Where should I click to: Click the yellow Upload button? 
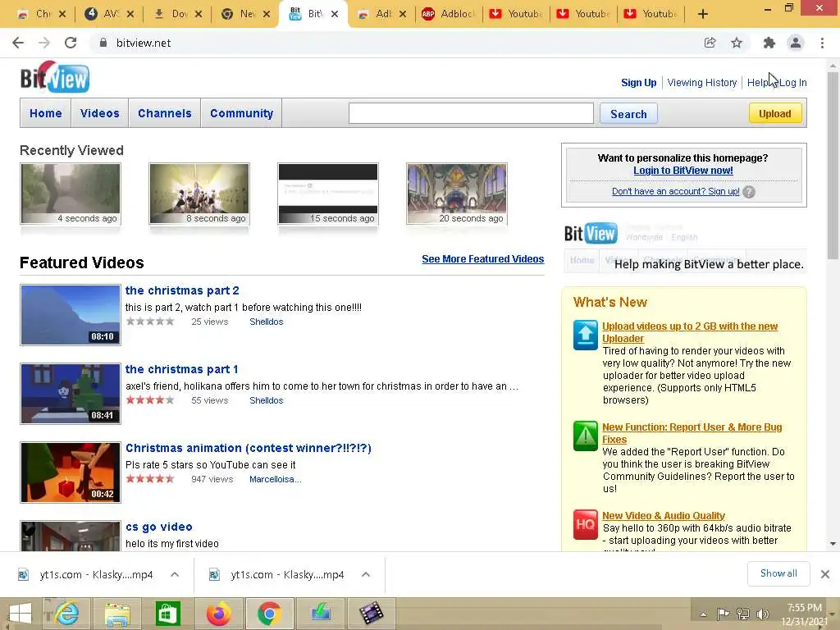[x=775, y=113]
